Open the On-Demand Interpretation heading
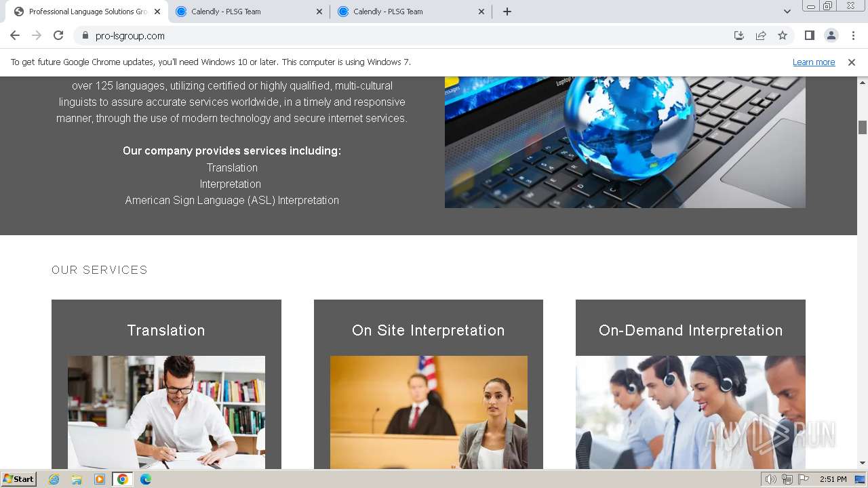The width and height of the screenshot is (868, 488). click(690, 330)
